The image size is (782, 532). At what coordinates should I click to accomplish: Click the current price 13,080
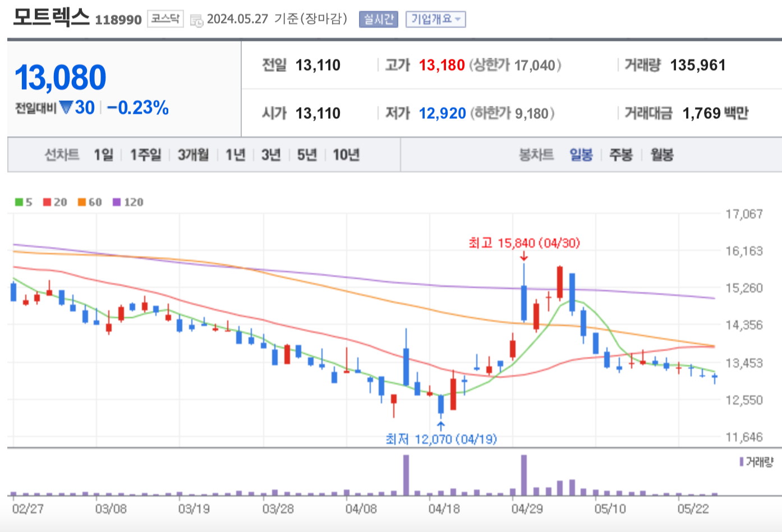(x=61, y=77)
